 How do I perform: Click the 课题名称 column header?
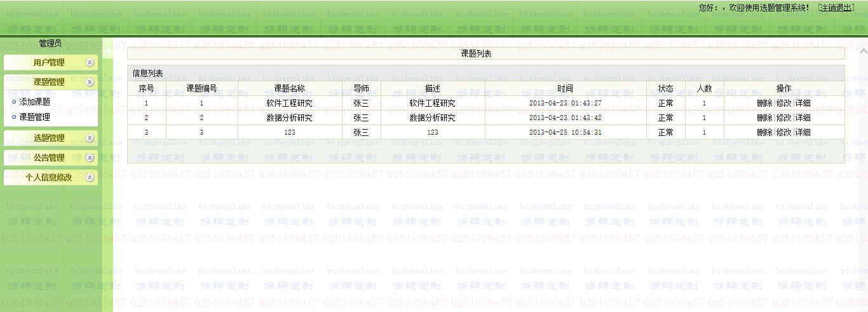point(290,88)
